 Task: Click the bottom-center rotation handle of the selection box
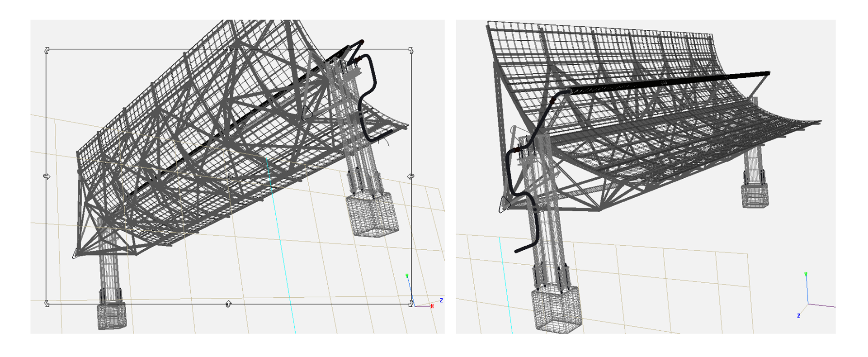pos(228,304)
